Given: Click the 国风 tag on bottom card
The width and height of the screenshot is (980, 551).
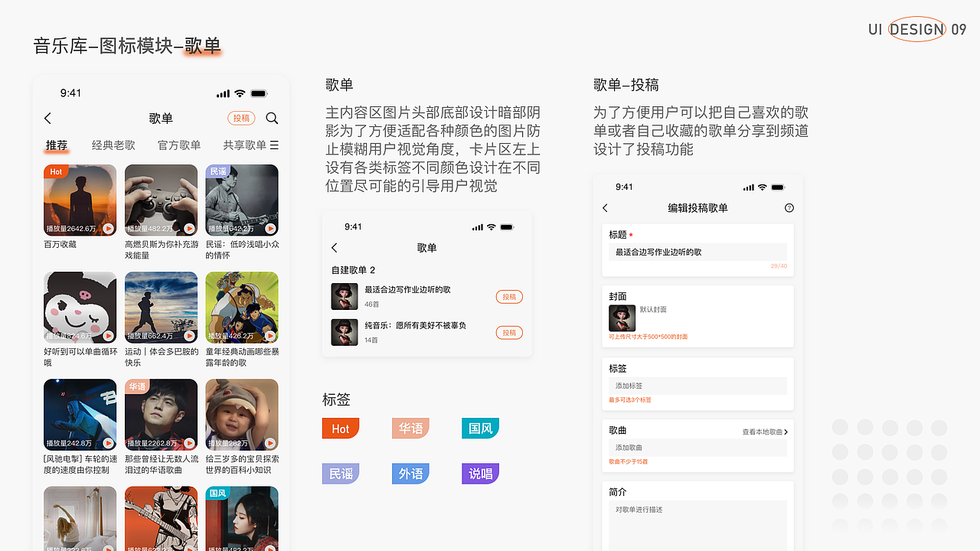Looking at the screenshot, I should [218, 493].
